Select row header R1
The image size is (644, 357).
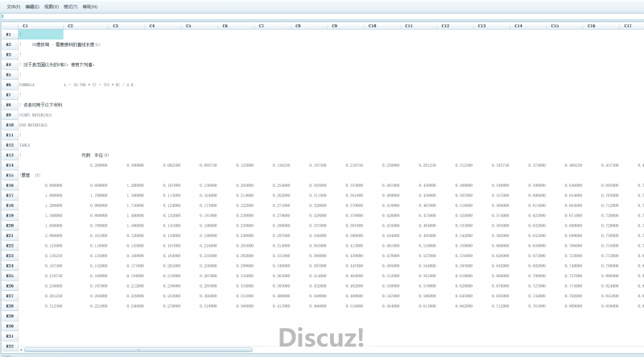coord(9,35)
